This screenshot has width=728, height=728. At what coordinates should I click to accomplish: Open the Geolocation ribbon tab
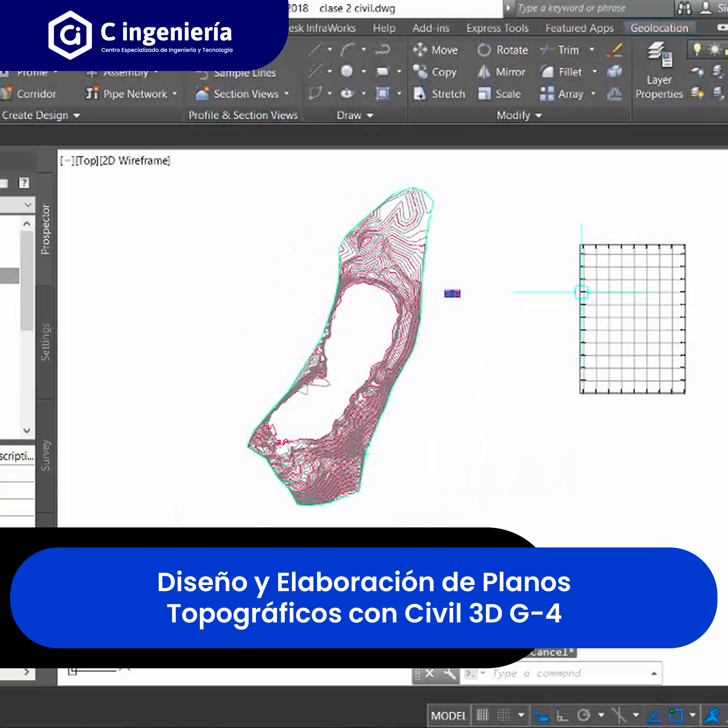[x=660, y=28]
